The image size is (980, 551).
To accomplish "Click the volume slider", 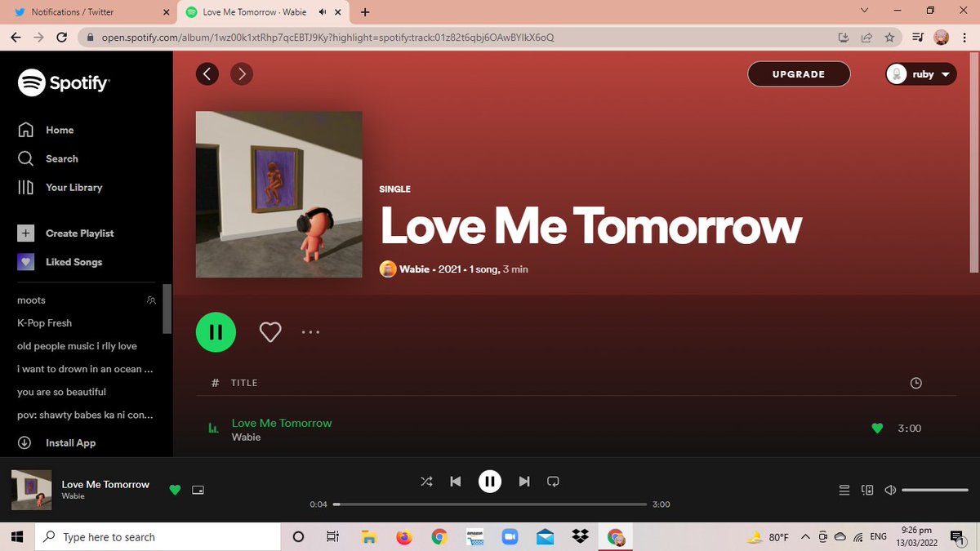I will pos(935,491).
